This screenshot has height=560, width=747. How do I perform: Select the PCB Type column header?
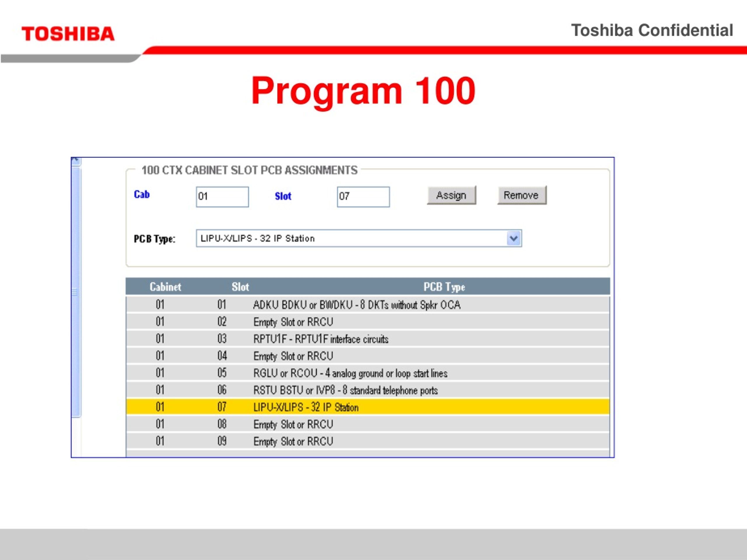[444, 287]
